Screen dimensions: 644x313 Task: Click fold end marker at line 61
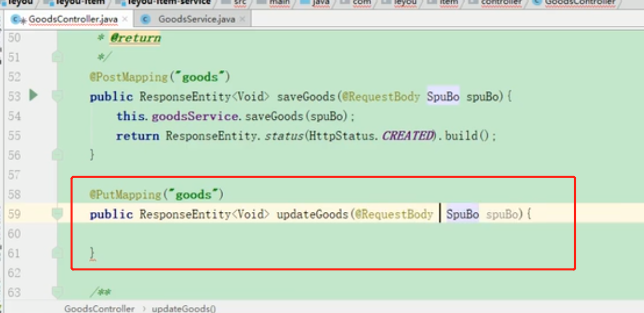[57, 253]
